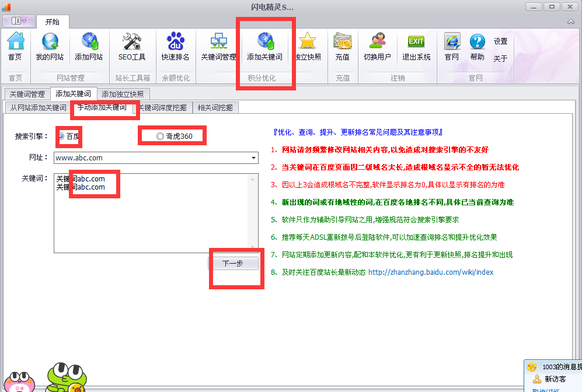
Task: Collapse the ribbon with the chevron
Action: point(571,22)
